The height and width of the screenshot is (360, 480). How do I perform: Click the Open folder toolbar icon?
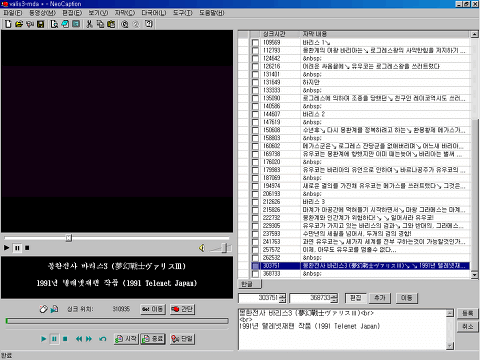coord(19,24)
